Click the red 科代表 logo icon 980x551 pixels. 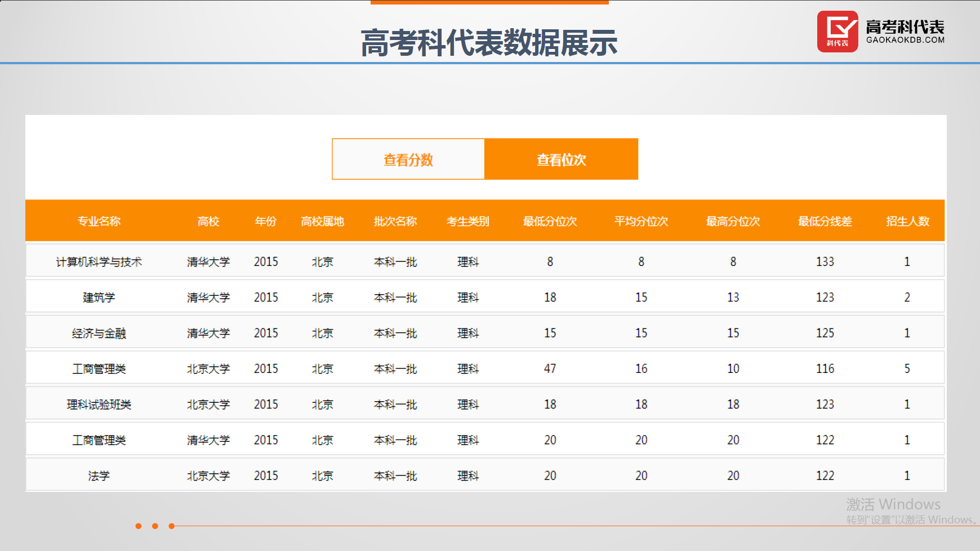pos(837,32)
